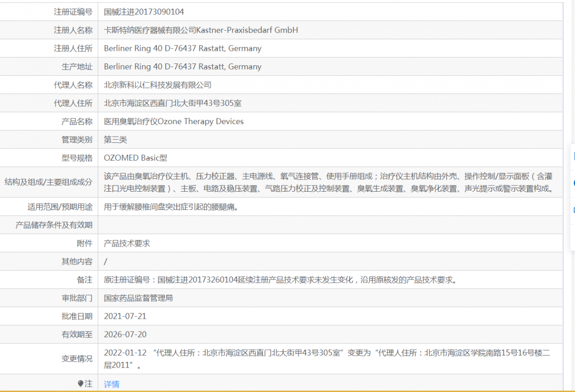Select registrant name 卡斯特纳医疗器械有限公司Kastner-Praxisbedarf GmbH
This screenshot has height=392, width=575.
click(x=201, y=30)
